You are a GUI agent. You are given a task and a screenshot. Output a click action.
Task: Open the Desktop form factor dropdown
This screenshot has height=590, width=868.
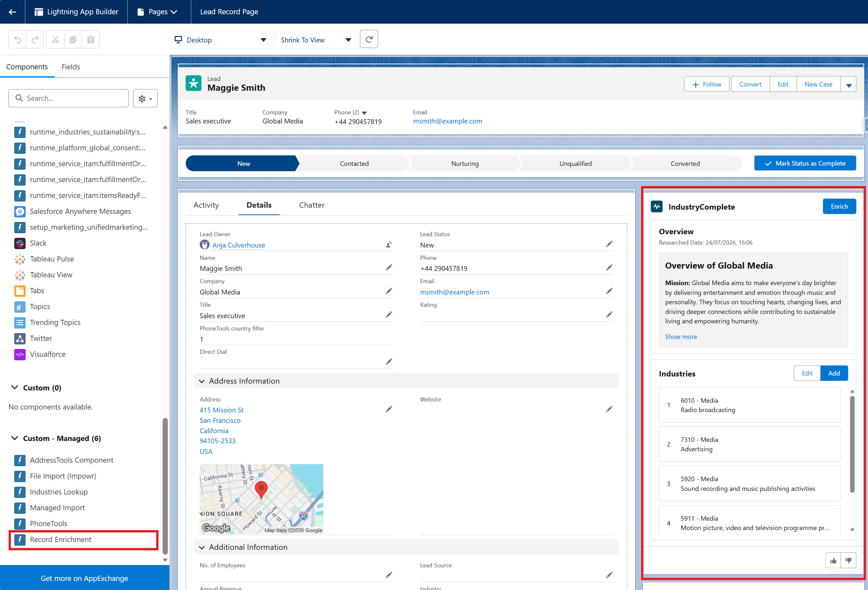221,40
